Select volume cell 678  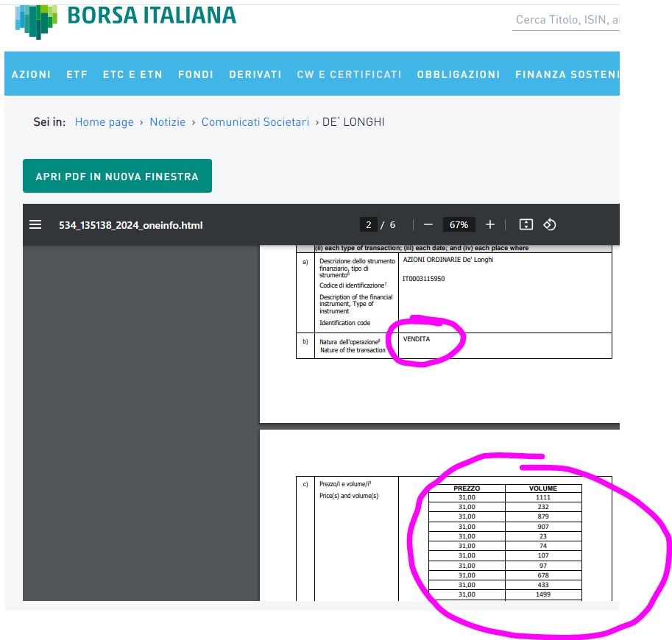[543, 575]
